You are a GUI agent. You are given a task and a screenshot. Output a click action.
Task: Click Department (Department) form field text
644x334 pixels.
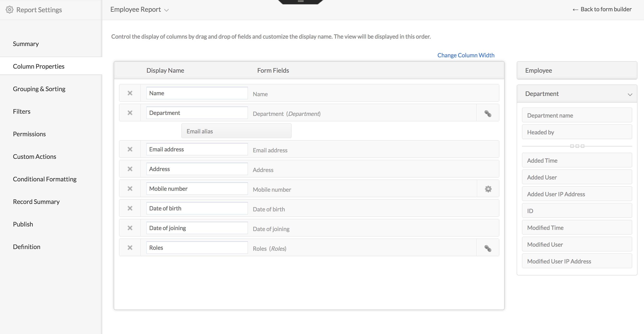point(286,113)
